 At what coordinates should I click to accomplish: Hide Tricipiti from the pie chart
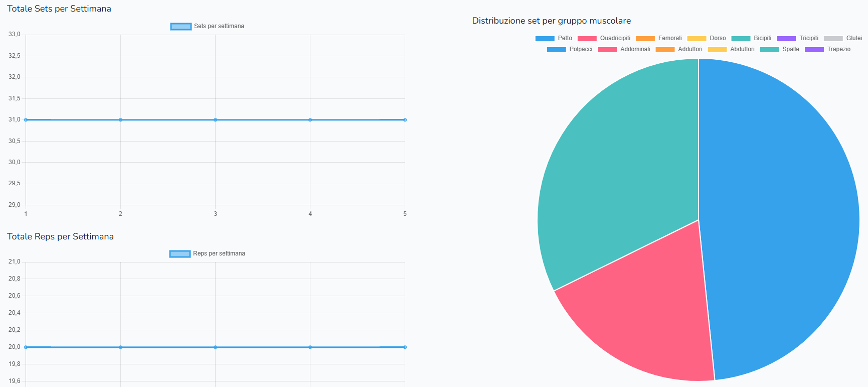click(x=797, y=38)
